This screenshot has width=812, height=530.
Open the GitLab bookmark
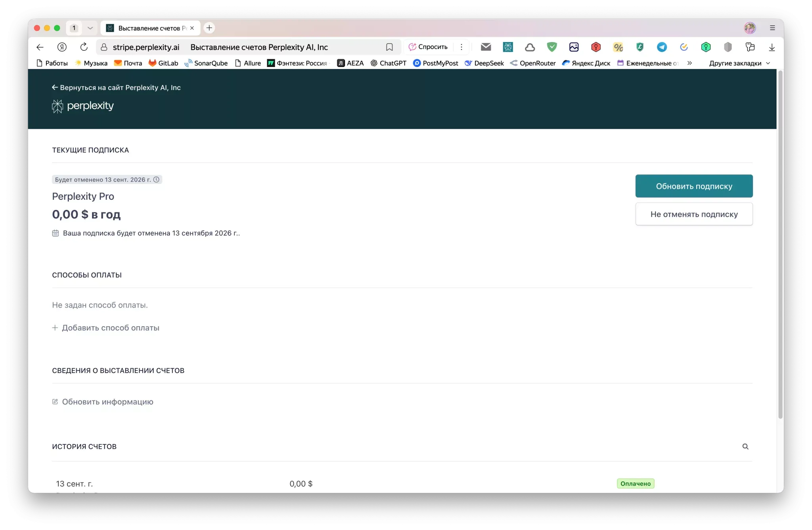click(163, 63)
